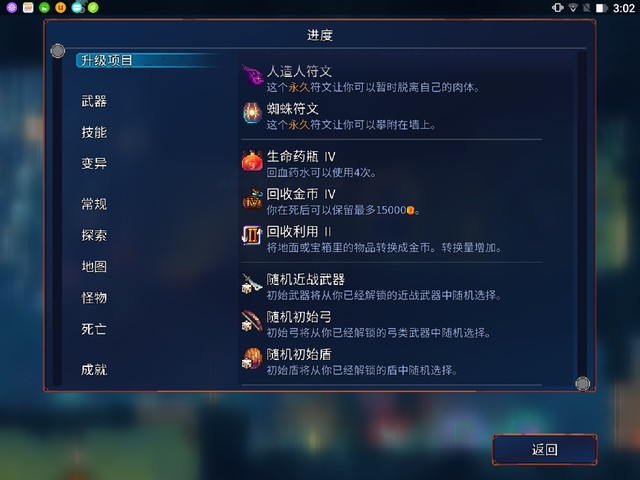Open the 技能 (Skills) category
The height and width of the screenshot is (480, 640).
tap(94, 132)
